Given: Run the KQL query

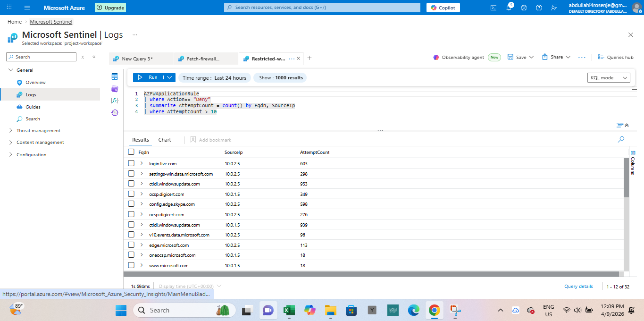Looking at the screenshot, I should tap(149, 77).
